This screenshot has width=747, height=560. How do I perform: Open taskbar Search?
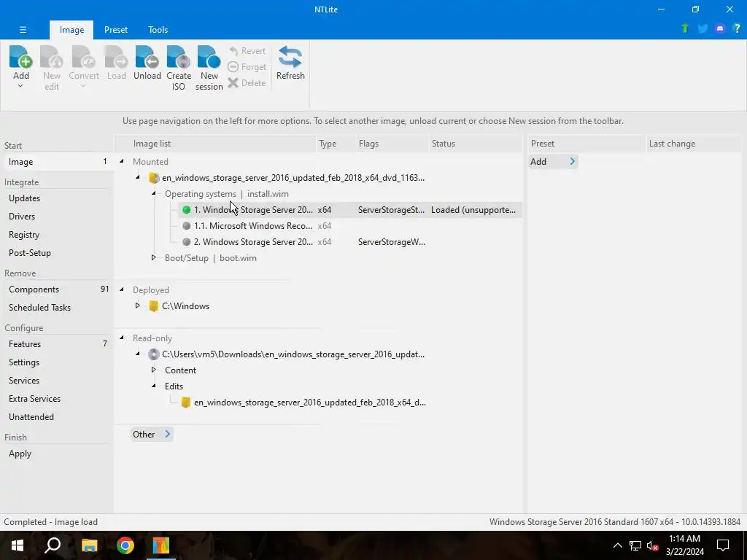53,545
